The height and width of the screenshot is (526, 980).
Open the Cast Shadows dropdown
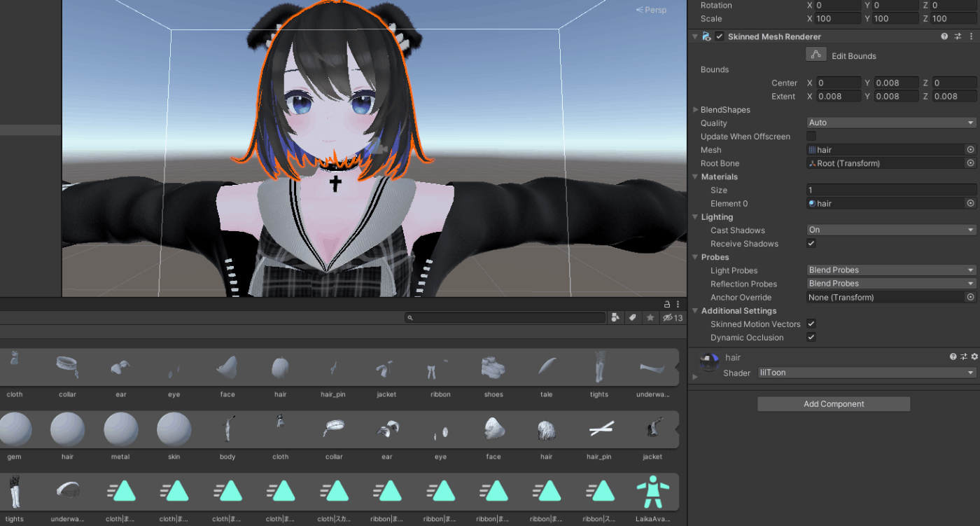click(892, 230)
